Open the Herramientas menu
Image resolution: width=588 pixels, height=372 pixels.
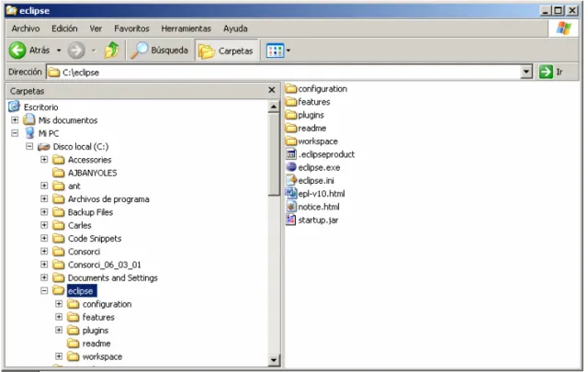[x=186, y=28]
